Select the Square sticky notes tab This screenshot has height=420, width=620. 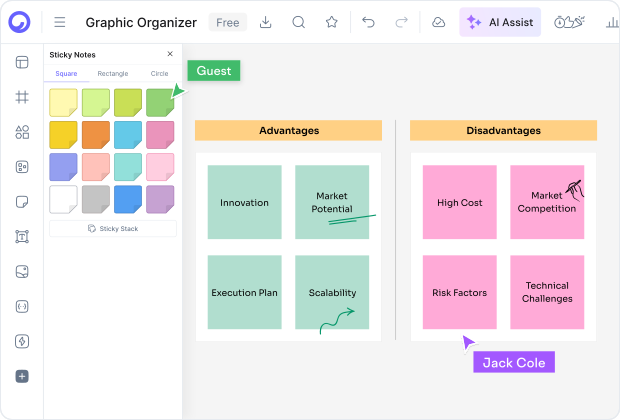click(x=66, y=74)
